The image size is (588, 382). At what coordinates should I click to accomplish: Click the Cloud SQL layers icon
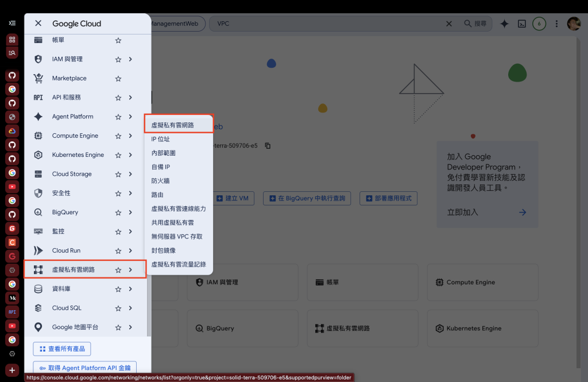coord(38,308)
